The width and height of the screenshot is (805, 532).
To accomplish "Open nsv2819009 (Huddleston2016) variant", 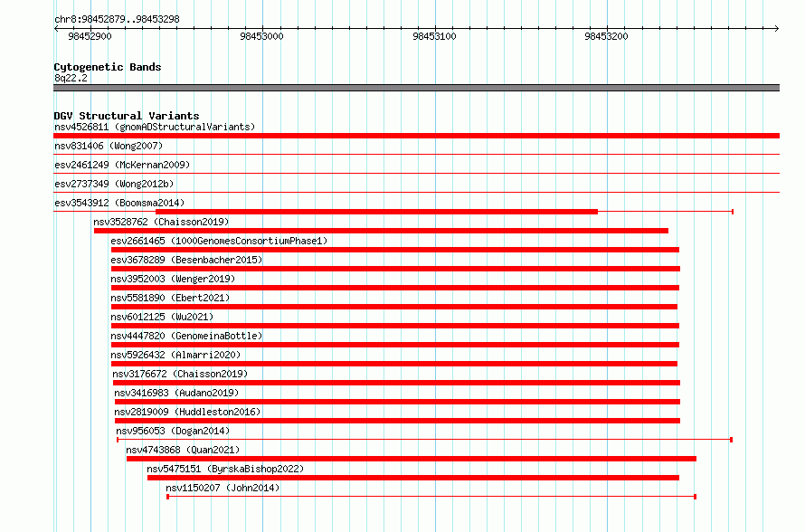I will [x=187, y=412].
